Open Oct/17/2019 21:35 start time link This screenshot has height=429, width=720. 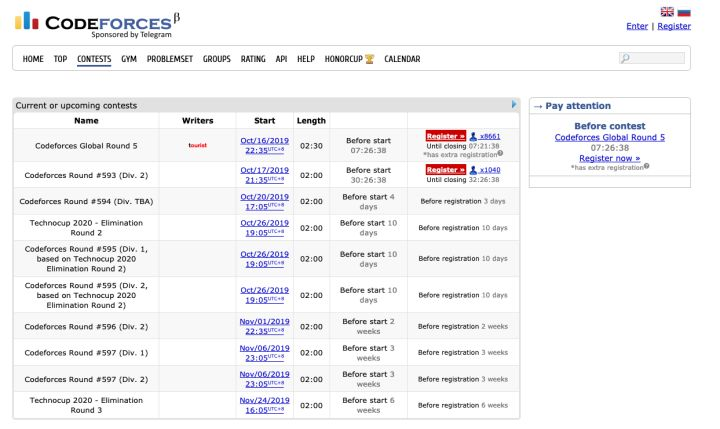(x=264, y=175)
